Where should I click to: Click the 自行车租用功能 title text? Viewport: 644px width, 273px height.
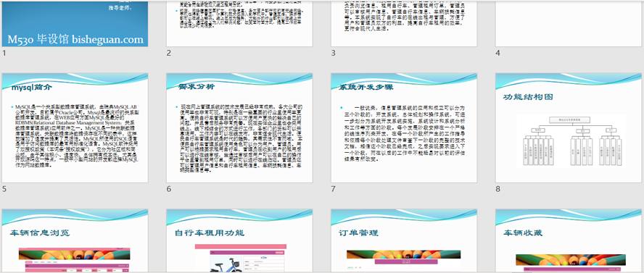point(210,233)
